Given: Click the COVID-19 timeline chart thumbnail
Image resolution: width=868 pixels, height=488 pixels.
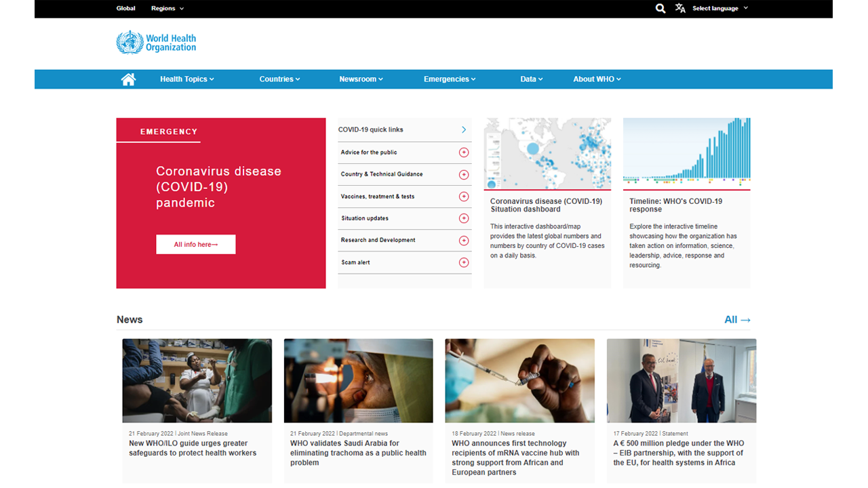Looking at the screenshot, I should [x=686, y=154].
